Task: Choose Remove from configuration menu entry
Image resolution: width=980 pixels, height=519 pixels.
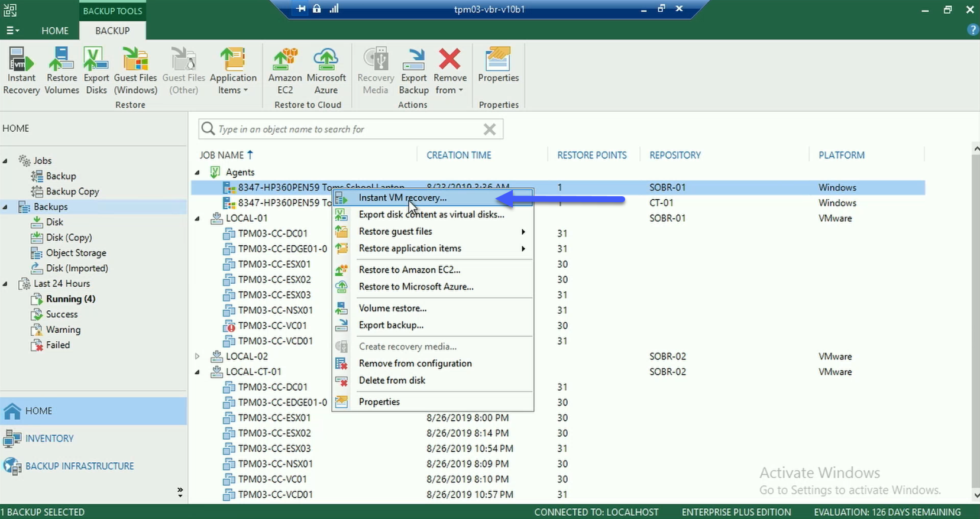Action: (432, 364)
